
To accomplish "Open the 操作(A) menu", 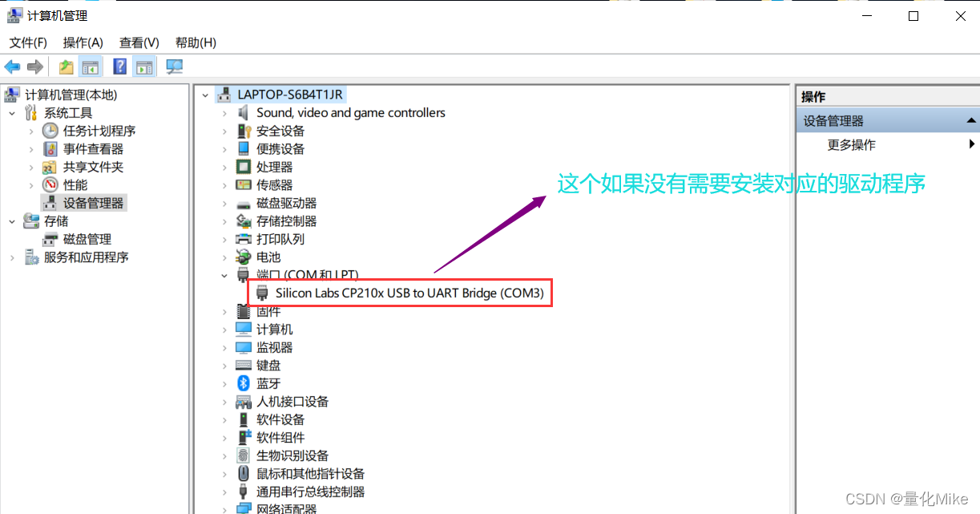I will coord(83,42).
